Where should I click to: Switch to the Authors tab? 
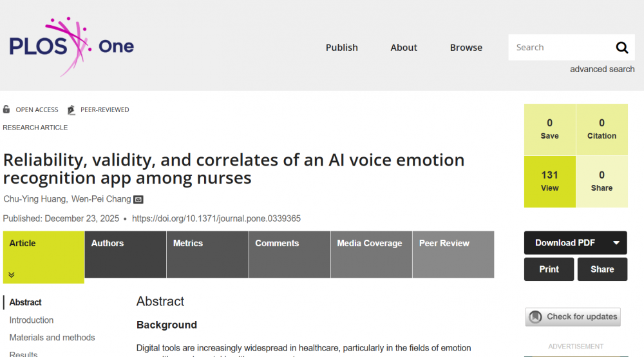click(x=125, y=254)
